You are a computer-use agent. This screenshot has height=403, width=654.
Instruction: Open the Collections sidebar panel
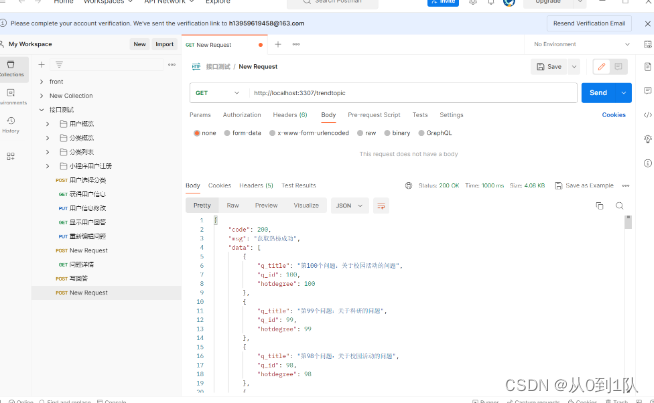[x=11, y=69]
